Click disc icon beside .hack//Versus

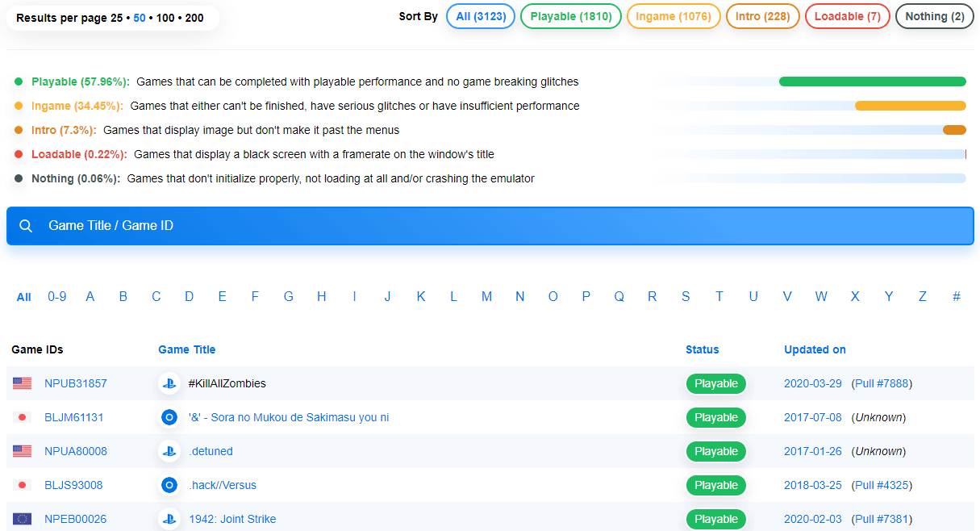[x=169, y=486]
